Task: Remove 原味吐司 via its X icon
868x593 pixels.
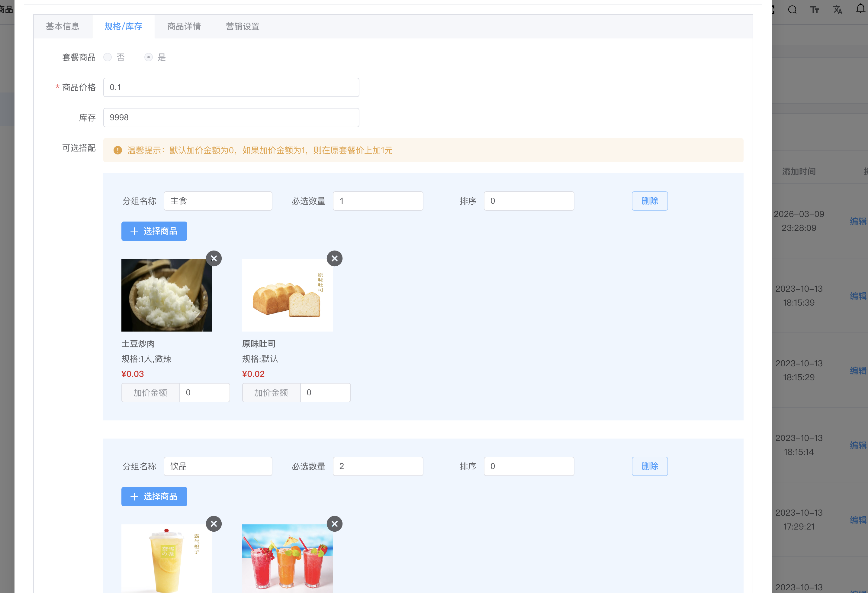Action: 334,258
